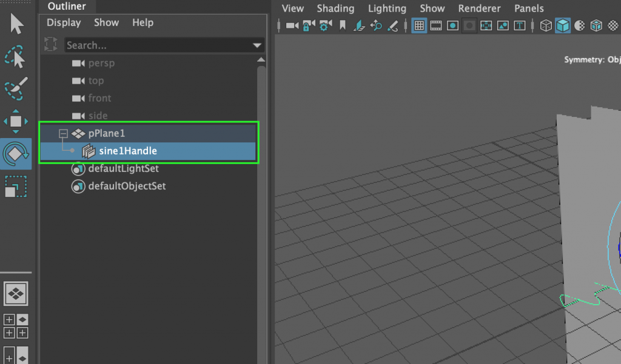Open the viewport panel Show menu
This screenshot has height=364, width=621.
(x=432, y=8)
